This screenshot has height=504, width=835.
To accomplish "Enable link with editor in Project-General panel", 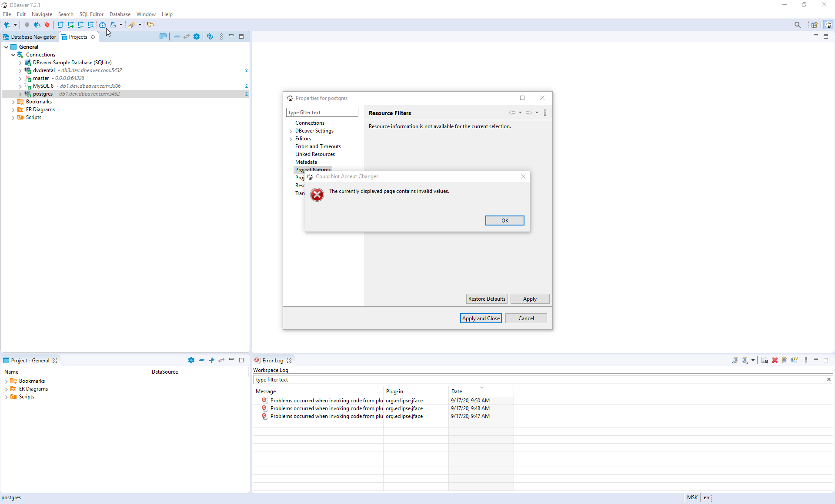I will coord(222,361).
